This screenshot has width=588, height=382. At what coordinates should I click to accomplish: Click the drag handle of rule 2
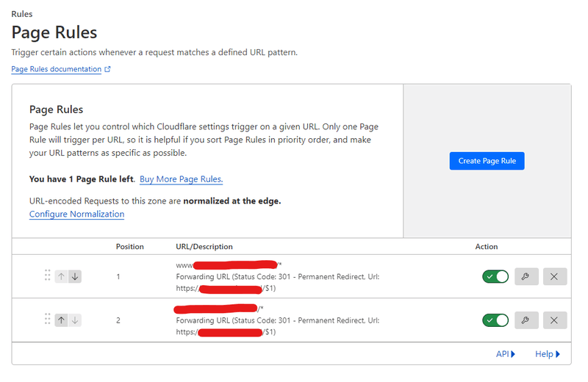tap(47, 319)
